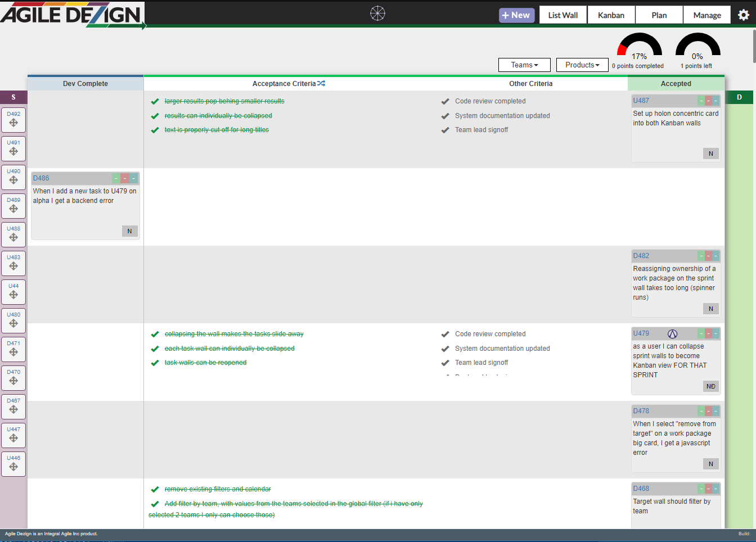The height and width of the screenshot is (542, 756).
Task: Toggle the 'remove existing filters and calendar' checkmark
Action: pyautogui.click(x=155, y=489)
